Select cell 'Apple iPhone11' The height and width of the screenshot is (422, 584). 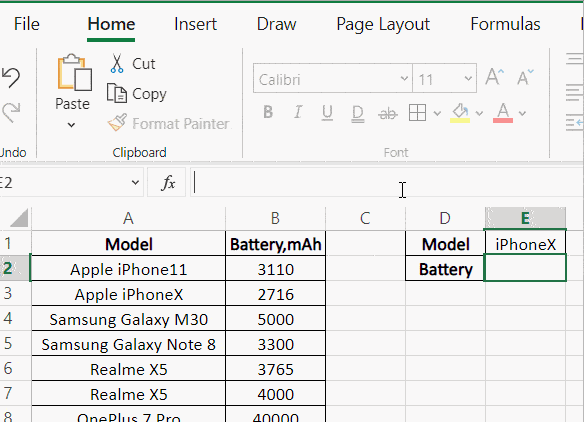click(128, 269)
